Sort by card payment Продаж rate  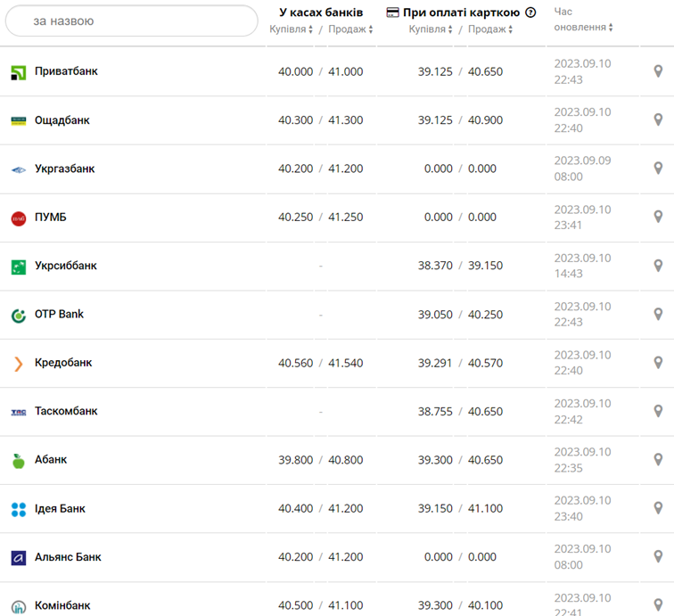point(490,29)
